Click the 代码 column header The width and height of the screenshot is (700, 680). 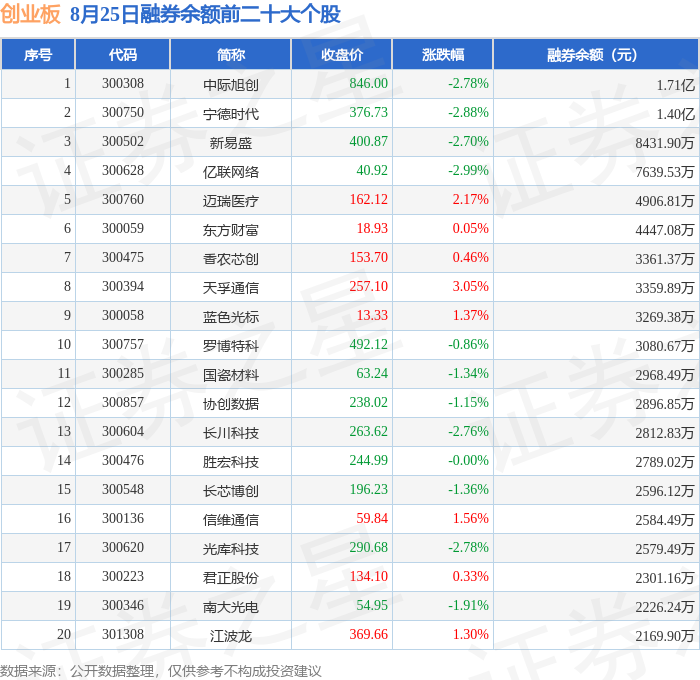tap(123, 54)
